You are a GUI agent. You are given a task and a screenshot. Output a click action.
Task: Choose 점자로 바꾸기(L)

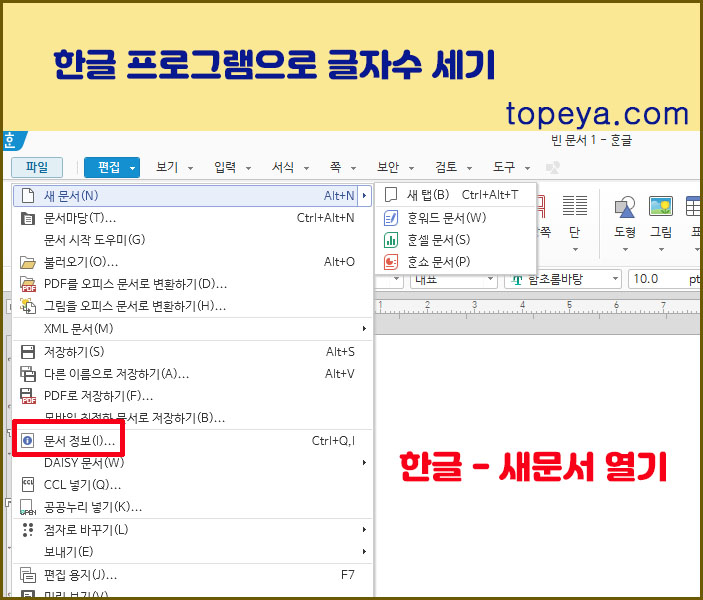coord(192,530)
